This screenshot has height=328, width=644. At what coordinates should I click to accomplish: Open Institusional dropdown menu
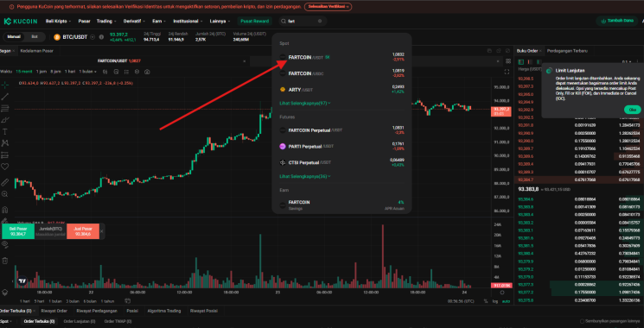(x=188, y=21)
